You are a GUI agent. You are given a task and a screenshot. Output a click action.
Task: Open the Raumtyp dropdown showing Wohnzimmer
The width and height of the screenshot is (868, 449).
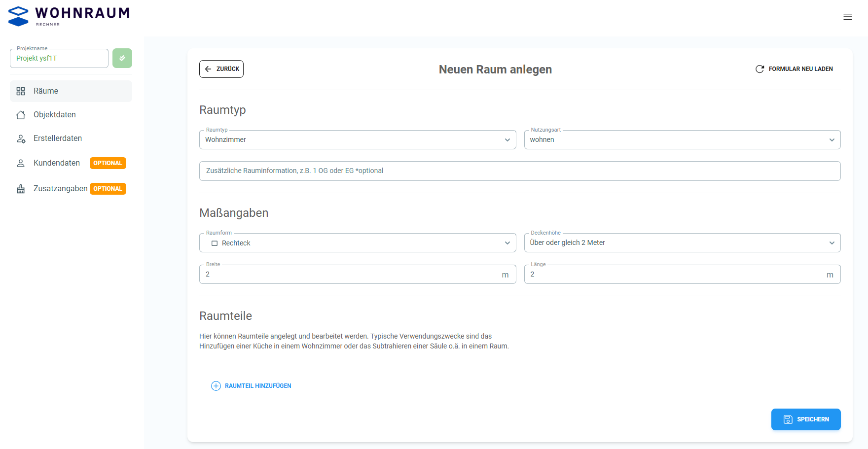point(358,140)
